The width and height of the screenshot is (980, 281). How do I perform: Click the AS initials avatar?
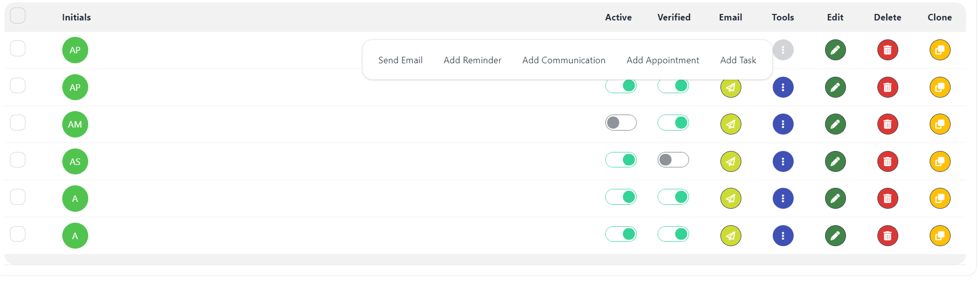75,161
